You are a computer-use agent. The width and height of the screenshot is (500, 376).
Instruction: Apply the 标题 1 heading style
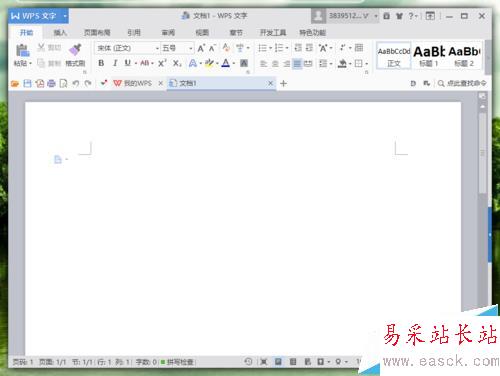click(x=429, y=56)
